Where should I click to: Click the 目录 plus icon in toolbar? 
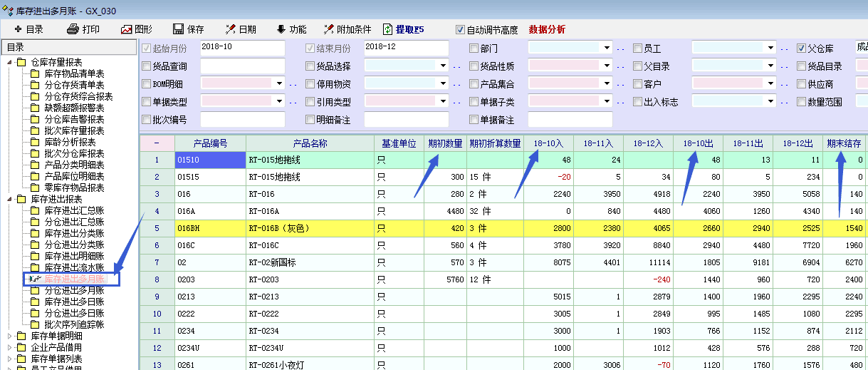point(17,29)
